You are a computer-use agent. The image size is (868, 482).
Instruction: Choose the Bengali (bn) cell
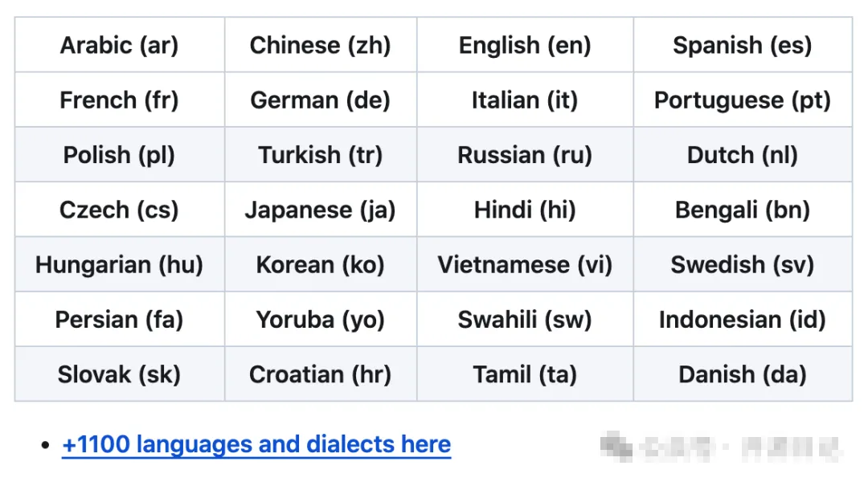pos(743,209)
